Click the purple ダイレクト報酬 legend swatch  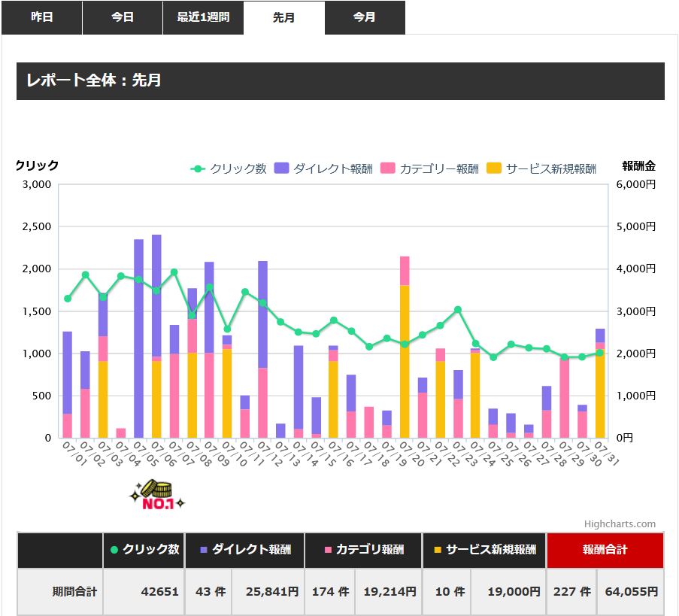281,168
